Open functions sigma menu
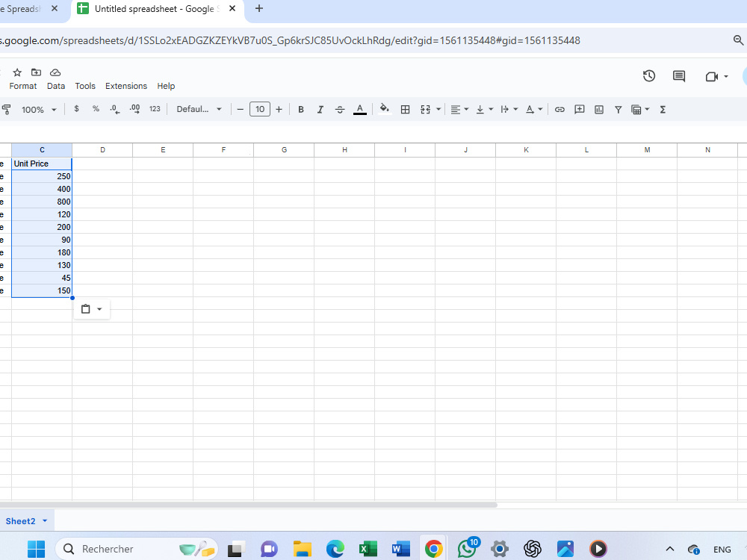The image size is (747, 560). point(663,110)
